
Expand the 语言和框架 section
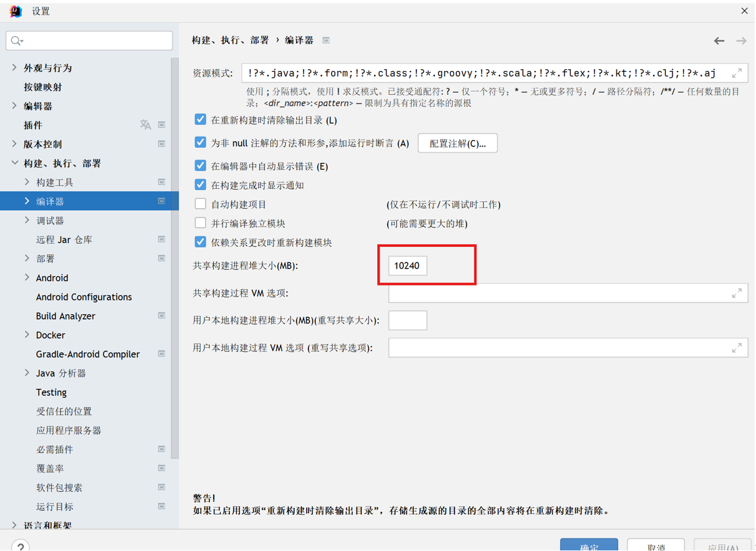tap(14, 525)
